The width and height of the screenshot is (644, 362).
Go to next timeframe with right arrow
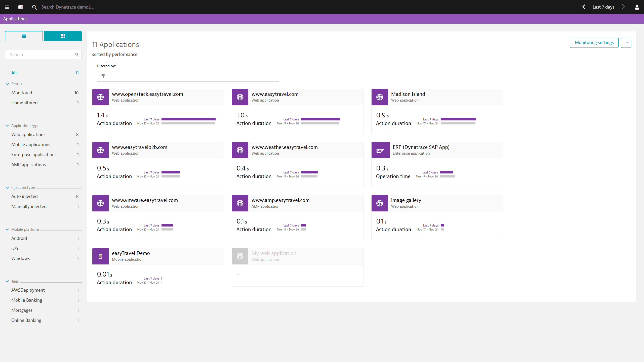point(623,7)
